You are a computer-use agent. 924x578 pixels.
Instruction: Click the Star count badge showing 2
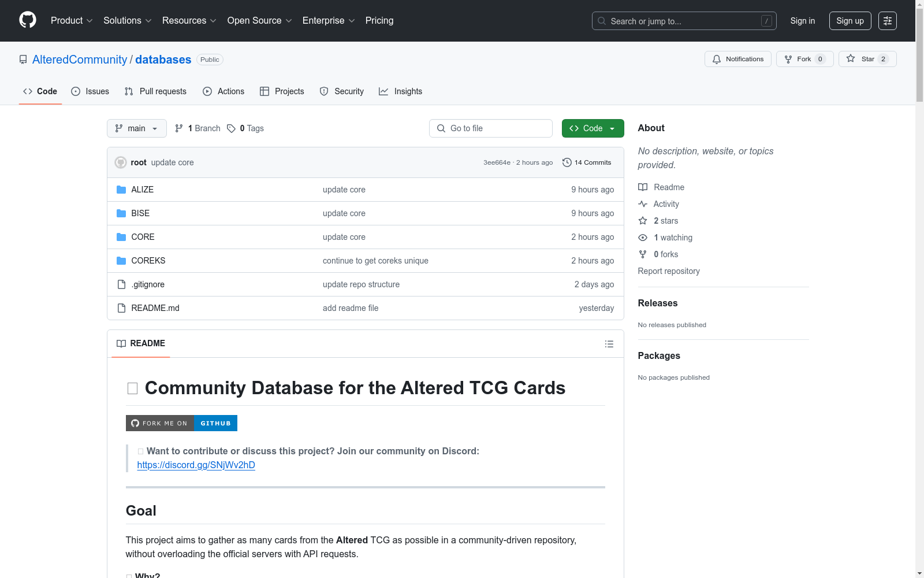click(883, 59)
